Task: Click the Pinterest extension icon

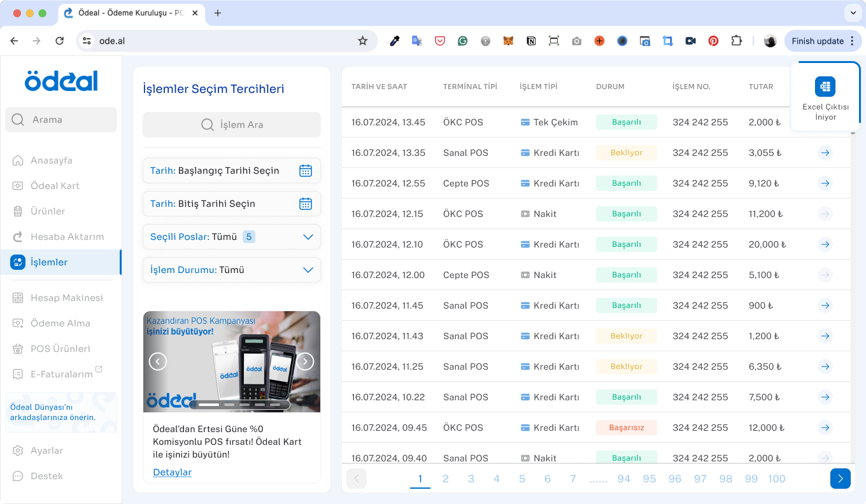Action: 713,41
